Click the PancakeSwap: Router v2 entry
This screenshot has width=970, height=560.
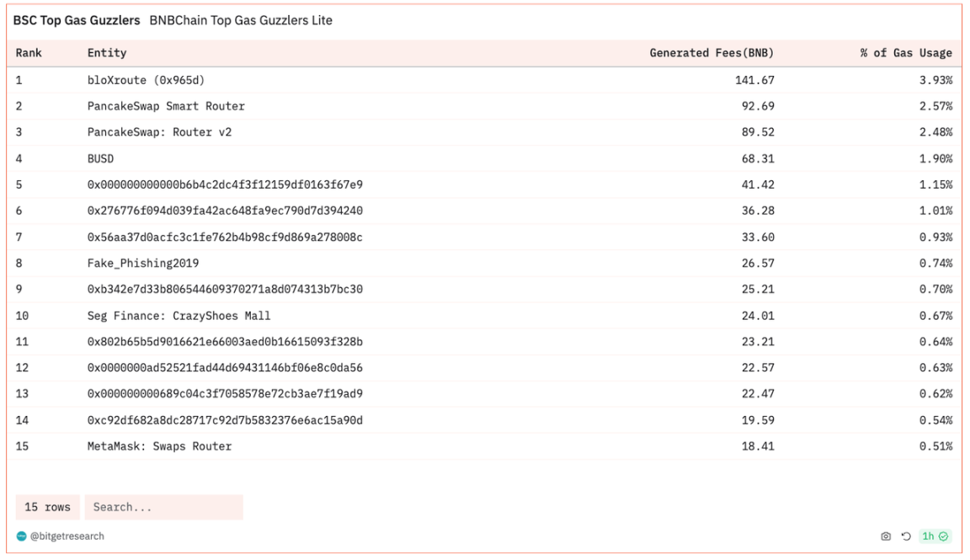(159, 132)
